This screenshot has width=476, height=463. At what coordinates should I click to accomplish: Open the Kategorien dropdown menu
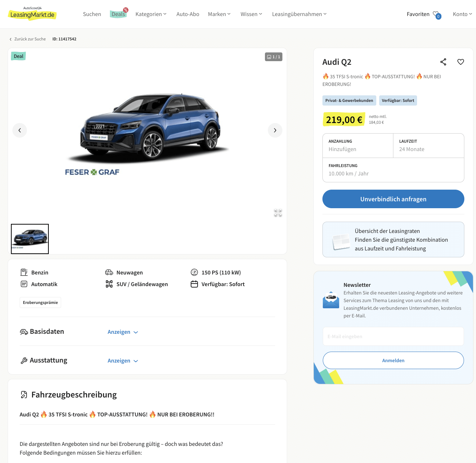(x=151, y=14)
